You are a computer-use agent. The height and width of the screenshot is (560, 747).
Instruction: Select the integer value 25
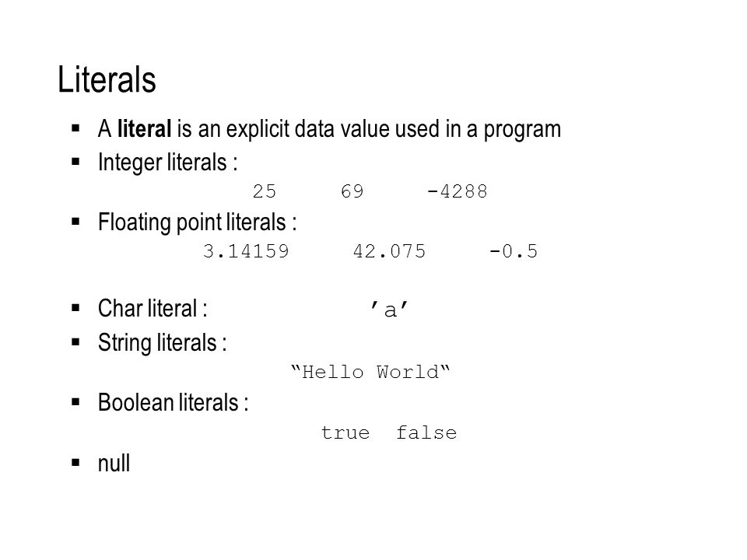pyautogui.click(x=265, y=191)
